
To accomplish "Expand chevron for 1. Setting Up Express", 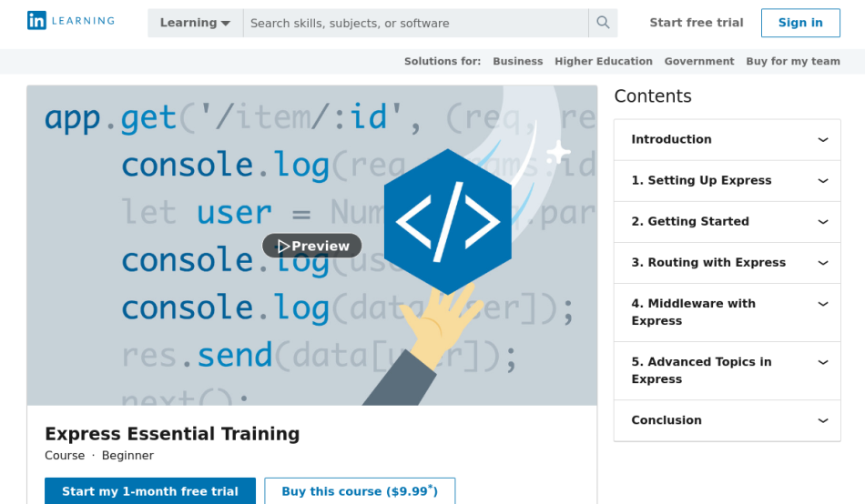I will (822, 181).
